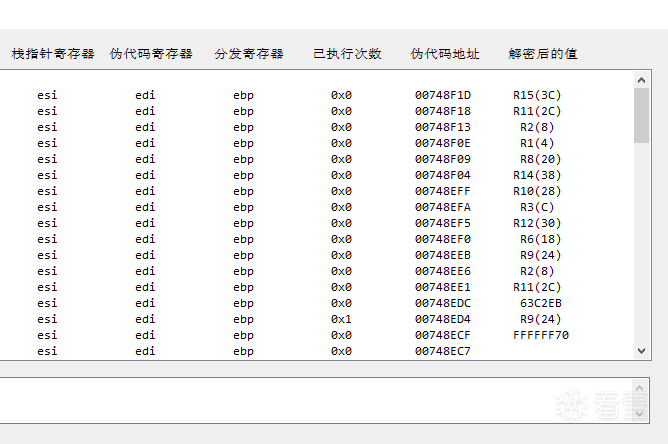This screenshot has width=668, height=444.
Task: Click the lower text box's scroll up arrow
Action: 639,388
